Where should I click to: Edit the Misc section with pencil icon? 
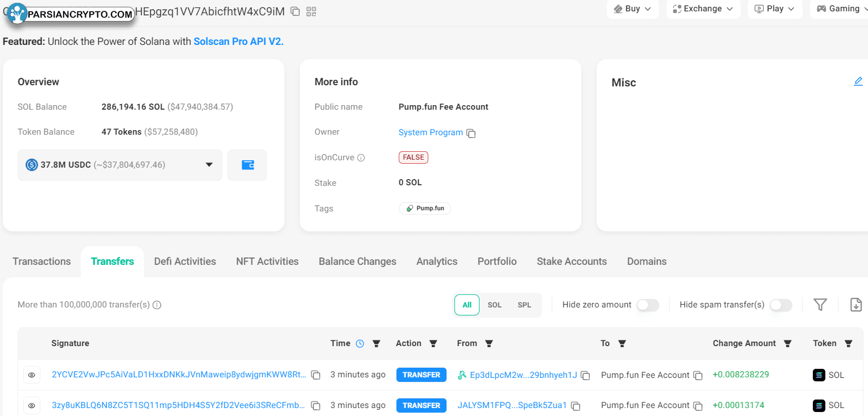tap(858, 82)
